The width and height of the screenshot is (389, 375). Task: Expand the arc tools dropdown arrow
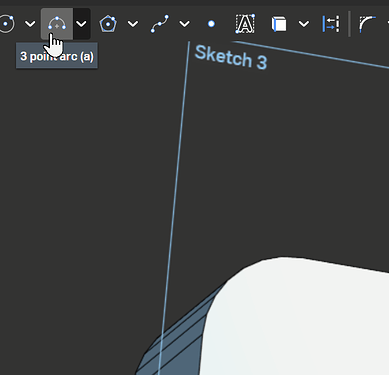(82, 24)
